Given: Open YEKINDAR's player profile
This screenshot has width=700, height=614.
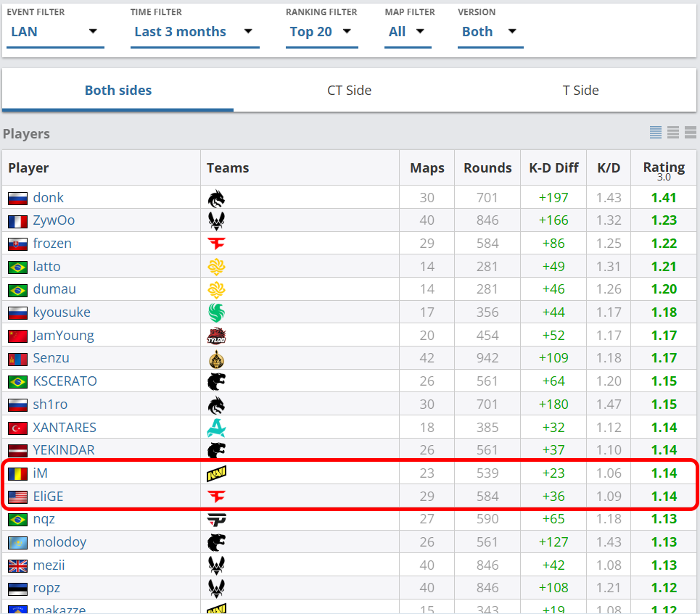Looking at the screenshot, I should click(x=64, y=449).
